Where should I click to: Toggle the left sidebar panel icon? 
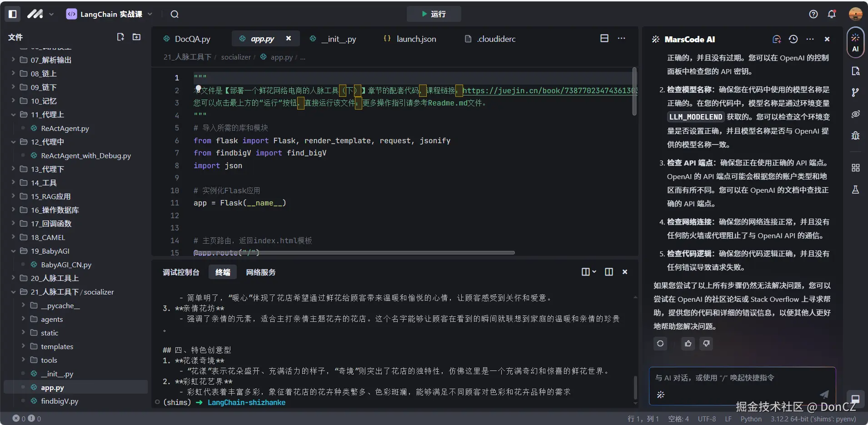[x=13, y=14]
